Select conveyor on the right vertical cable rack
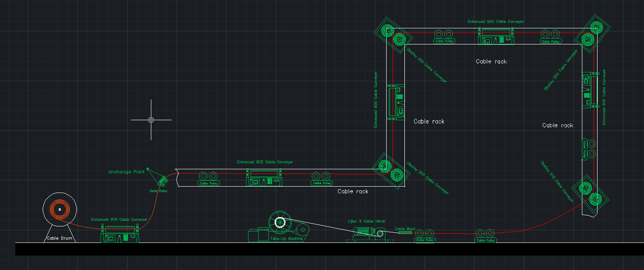644x270 pixels. 589,91
